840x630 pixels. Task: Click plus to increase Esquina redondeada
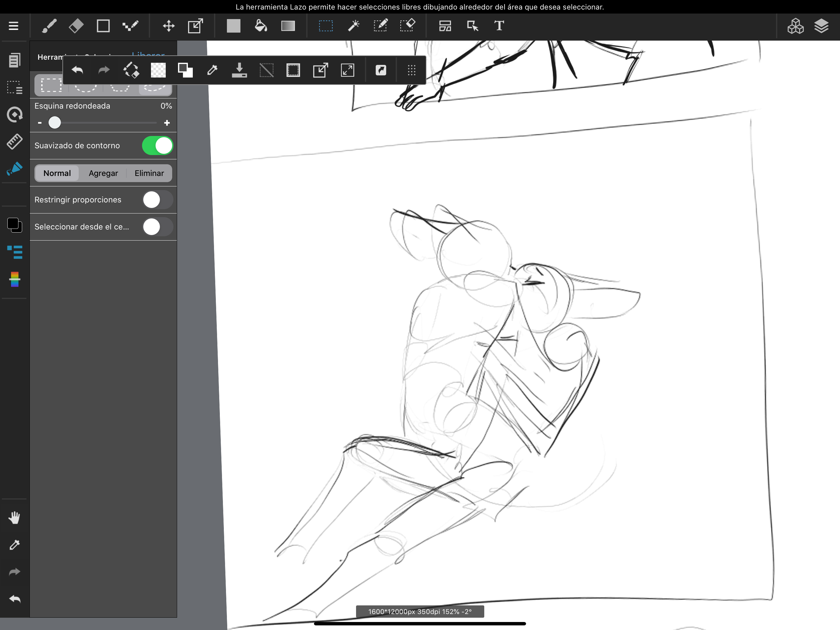click(167, 123)
